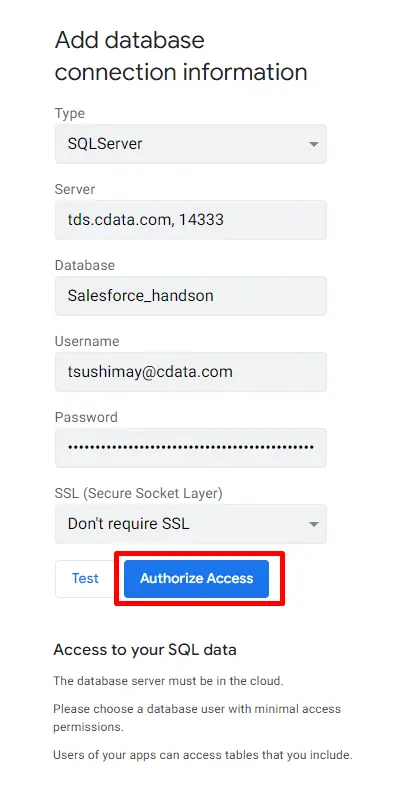Click the Access to your SQL data heading
403x786 pixels.
[145, 650]
